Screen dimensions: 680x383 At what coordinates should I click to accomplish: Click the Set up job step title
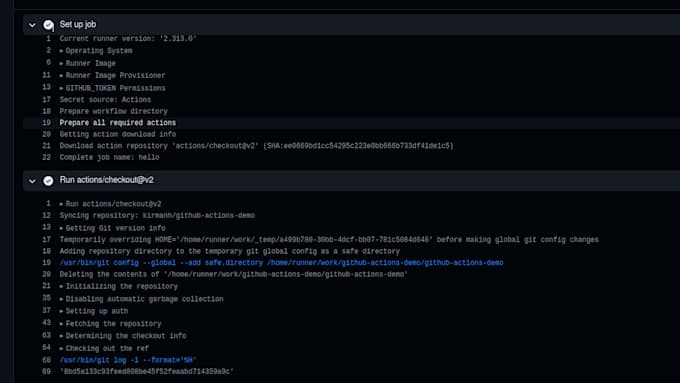pos(78,24)
